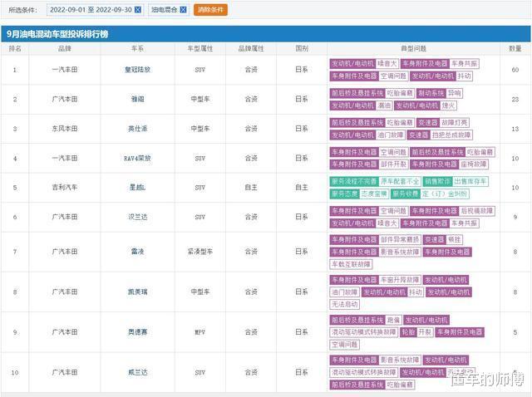Click the 数量 column header
Screen dimensions: 532x397
point(515,48)
